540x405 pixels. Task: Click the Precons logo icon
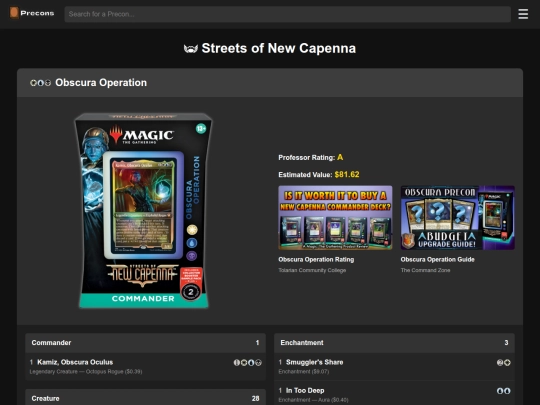14,13
